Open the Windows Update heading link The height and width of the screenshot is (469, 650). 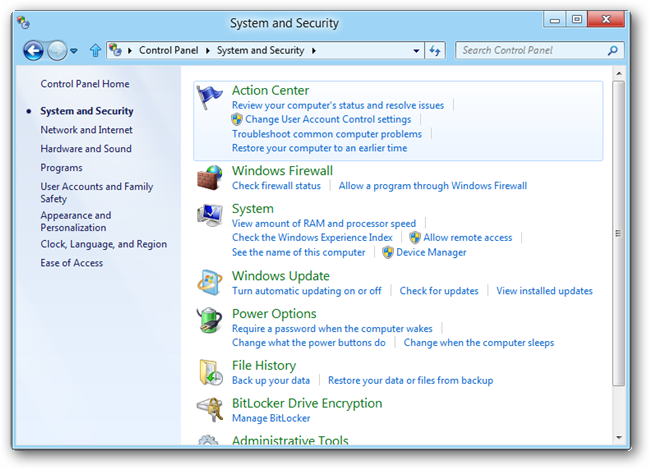coord(281,276)
